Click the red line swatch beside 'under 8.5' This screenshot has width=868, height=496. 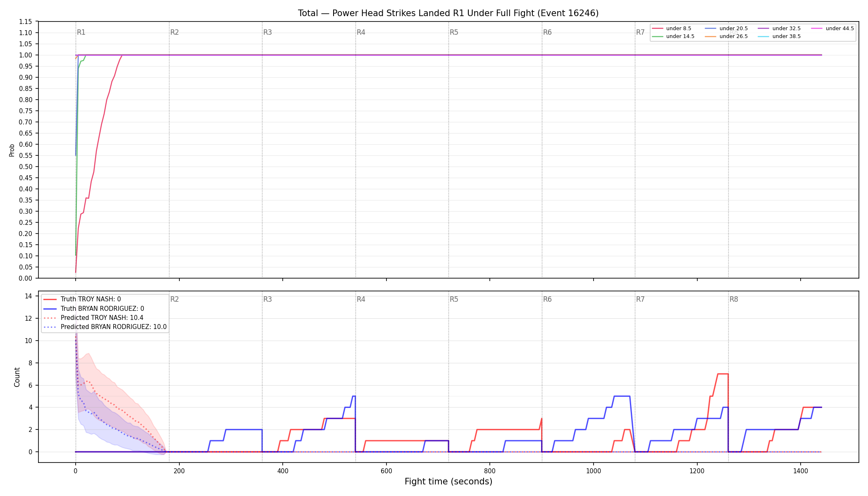click(657, 29)
